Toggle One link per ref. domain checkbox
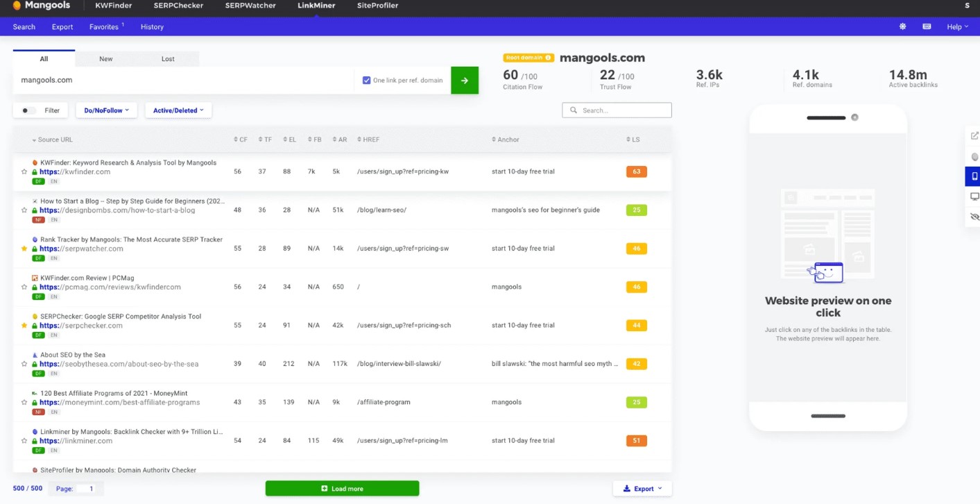Image resolution: width=980 pixels, height=504 pixels. tap(367, 81)
